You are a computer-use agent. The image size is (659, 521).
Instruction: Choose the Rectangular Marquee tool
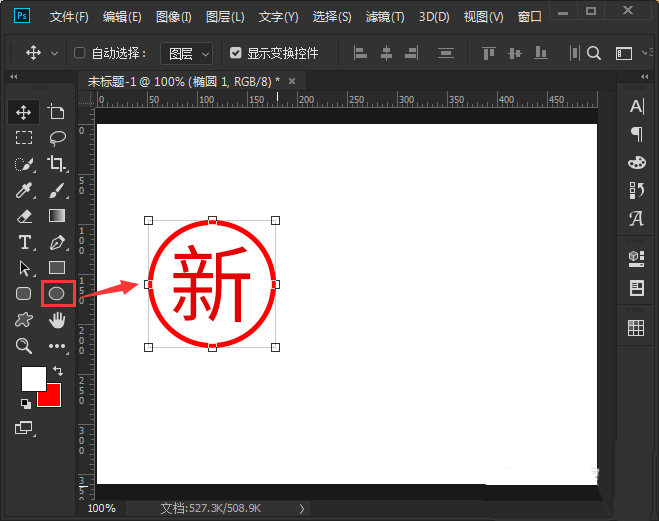pyautogui.click(x=24, y=138)
